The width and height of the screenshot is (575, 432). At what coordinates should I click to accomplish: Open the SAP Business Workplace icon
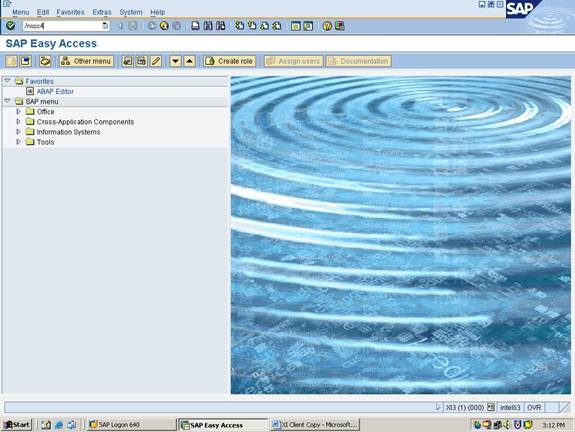(45, 61)
